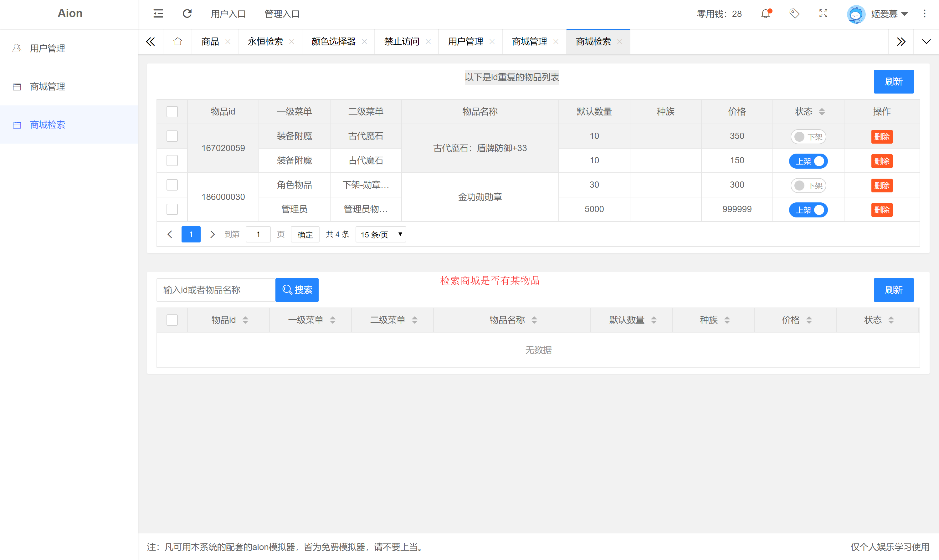Select 商城检索 in sidebar
Screen dimensions: 939x560
point(69,125)
